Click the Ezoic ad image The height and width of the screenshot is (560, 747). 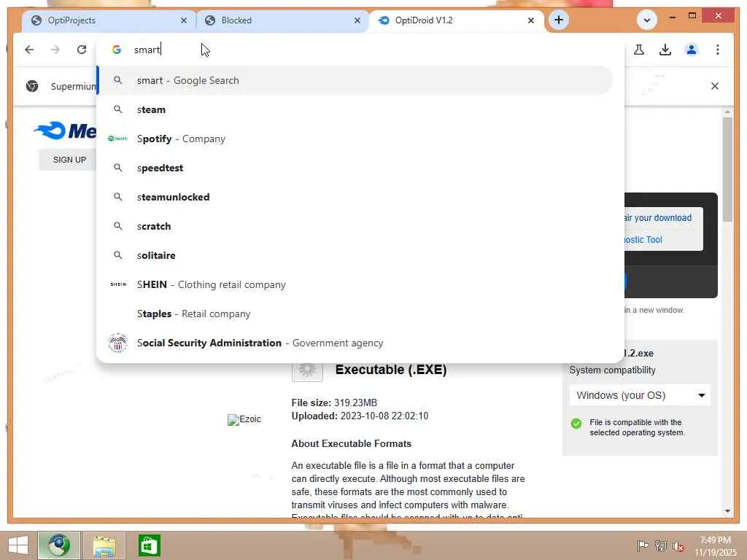tap(244, 419)
